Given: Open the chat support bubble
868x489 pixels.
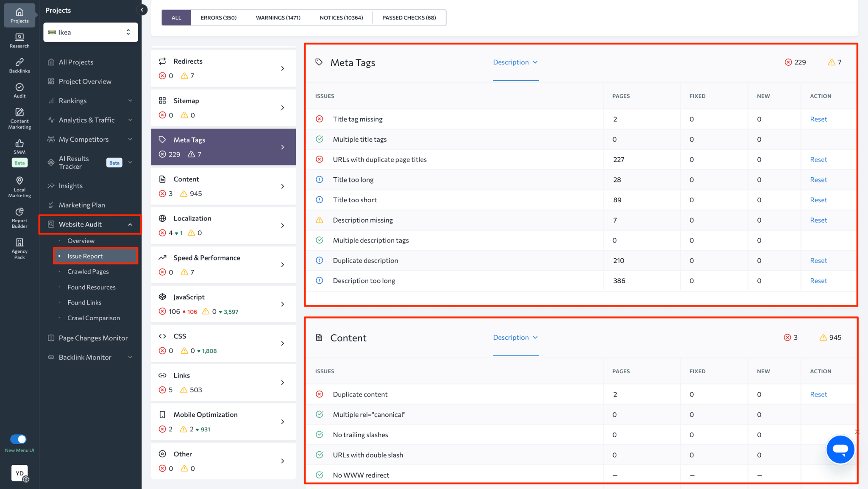Looking at the screenshot, I should tap(840, 450).
